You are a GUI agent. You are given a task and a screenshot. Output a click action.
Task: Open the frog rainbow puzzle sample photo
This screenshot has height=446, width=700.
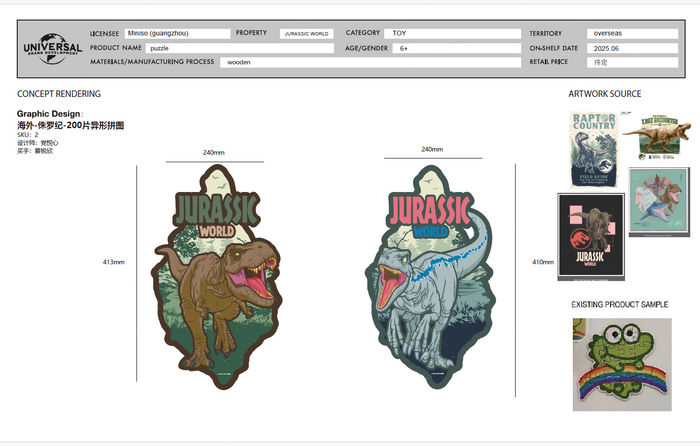tap(622, 364)
